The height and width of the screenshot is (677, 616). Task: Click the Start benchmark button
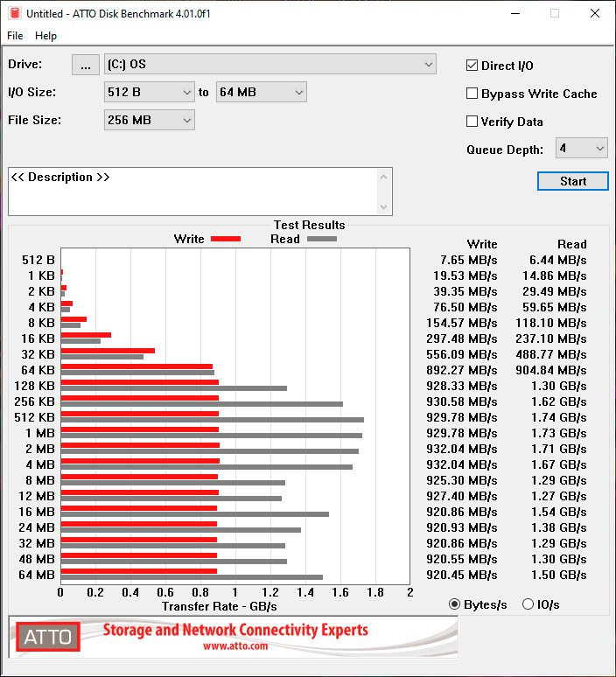pos(573,181)
